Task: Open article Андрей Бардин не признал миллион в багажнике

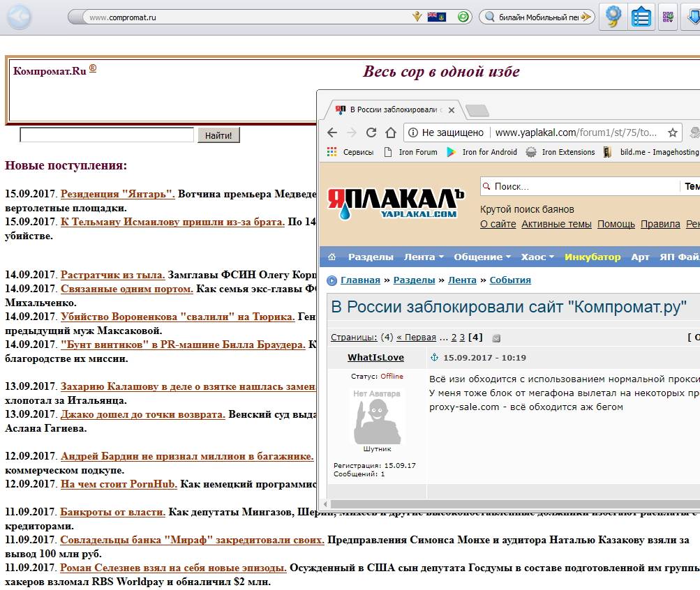Action: (x=187, y=456)
